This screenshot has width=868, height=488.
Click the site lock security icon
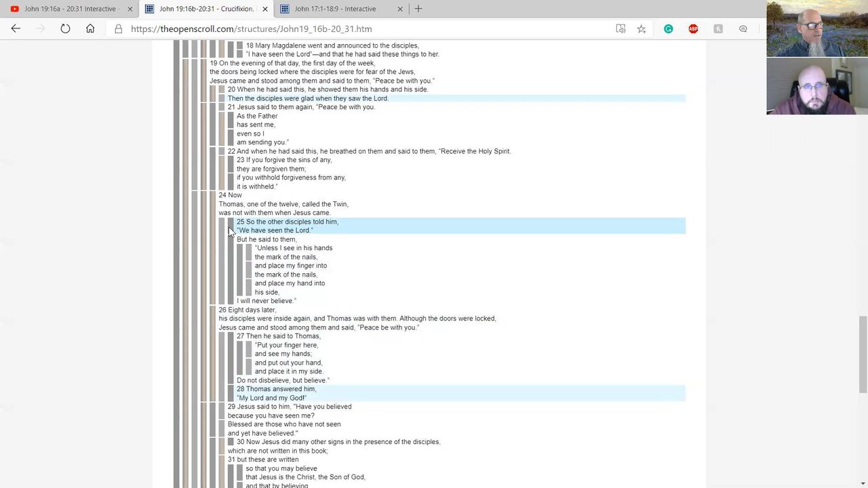click(x=119, y=29)
